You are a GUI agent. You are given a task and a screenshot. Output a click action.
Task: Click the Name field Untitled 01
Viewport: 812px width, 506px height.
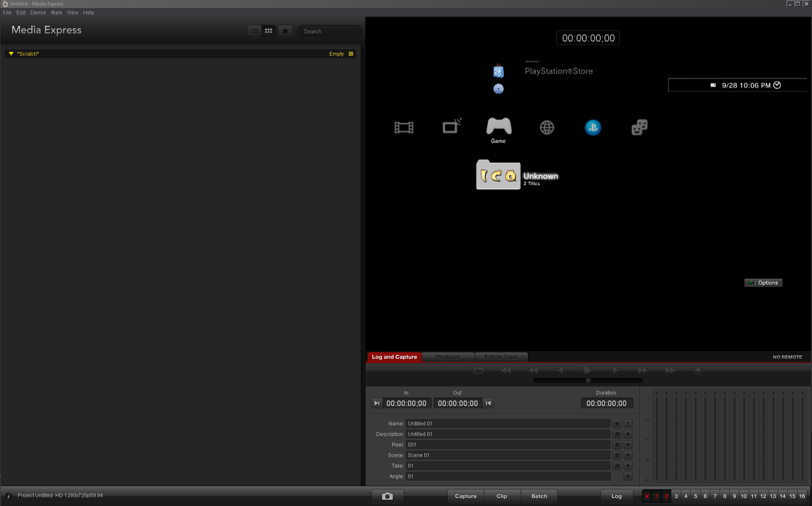(x=508, y=424)
